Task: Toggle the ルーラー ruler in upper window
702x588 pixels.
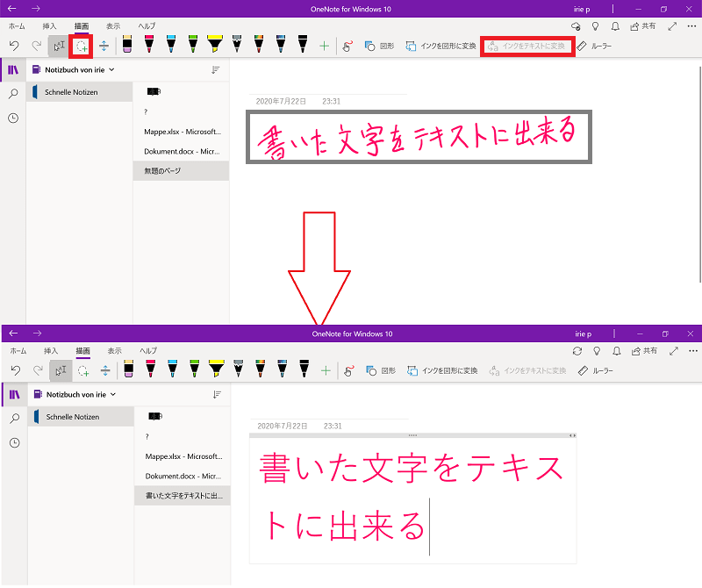Action: 594,46
